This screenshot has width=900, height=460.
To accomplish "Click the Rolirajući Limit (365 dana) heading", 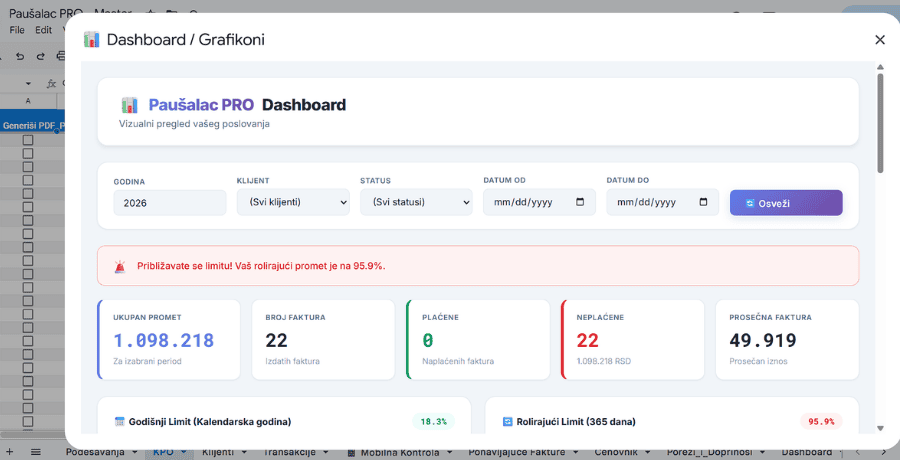I will [x=576, y=422].
